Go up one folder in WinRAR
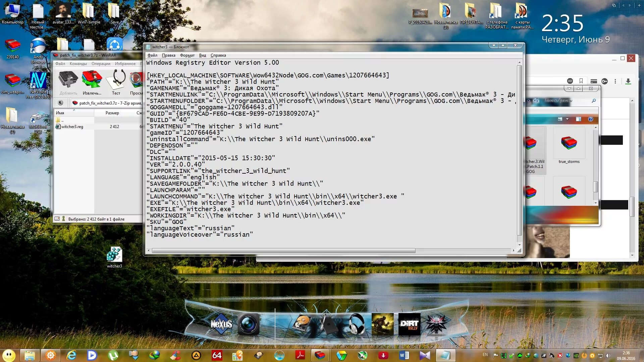The image size is (644, 362). (x=60, y=103)
